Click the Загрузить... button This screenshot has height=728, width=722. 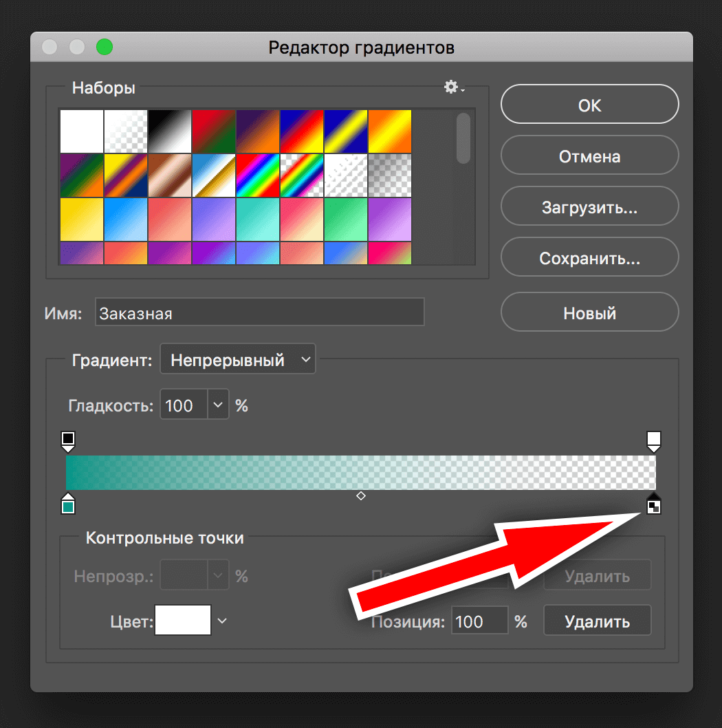pos(589,208)
